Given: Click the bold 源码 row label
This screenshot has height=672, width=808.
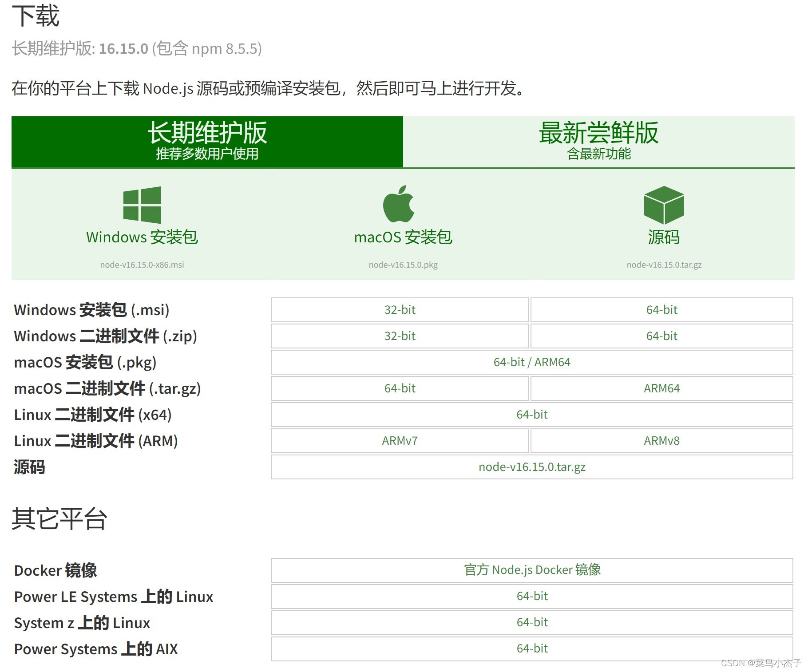Looking at the screenshot, I should 29,467.
